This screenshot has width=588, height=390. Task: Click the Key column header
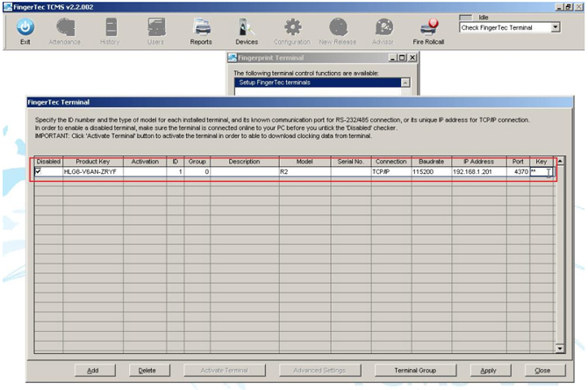tap(541, 162)
